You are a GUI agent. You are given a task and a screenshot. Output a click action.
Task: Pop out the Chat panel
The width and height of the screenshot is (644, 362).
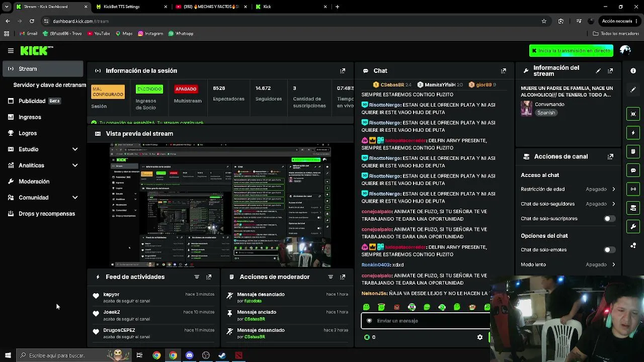pos(503,71)
